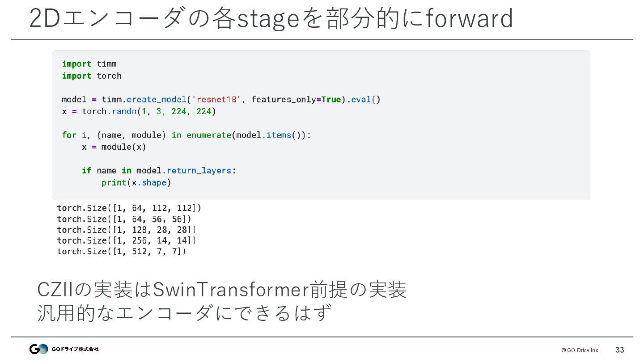Click the torch.randn input tensor line
The width and height of the screenshot is (644, 362).
coord(139,111)
